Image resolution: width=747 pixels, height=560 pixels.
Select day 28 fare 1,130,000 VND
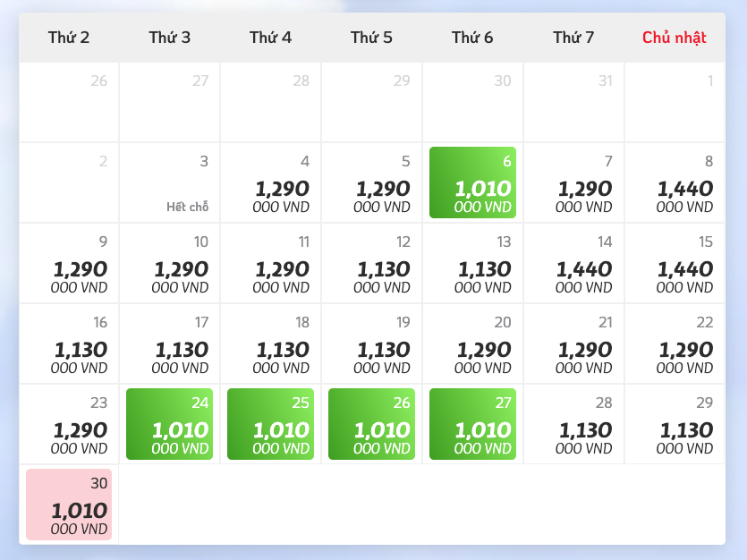click(573, 424)
